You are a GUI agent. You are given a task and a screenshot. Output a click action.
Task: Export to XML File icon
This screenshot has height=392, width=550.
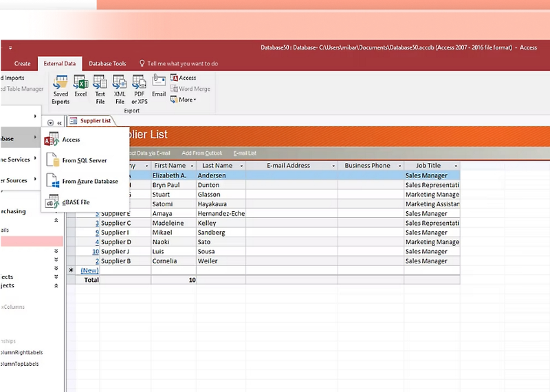pos(120,90)
